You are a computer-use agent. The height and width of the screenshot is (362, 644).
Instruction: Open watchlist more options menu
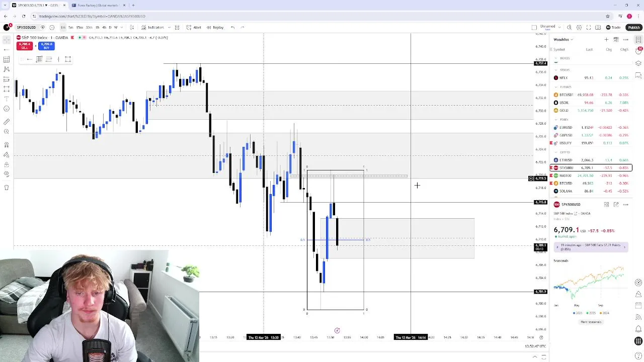(x=626, y=39)
